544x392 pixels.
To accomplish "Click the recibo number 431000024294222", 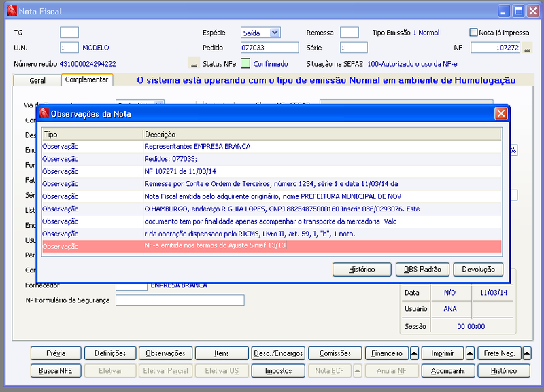I will pos(88,64).
